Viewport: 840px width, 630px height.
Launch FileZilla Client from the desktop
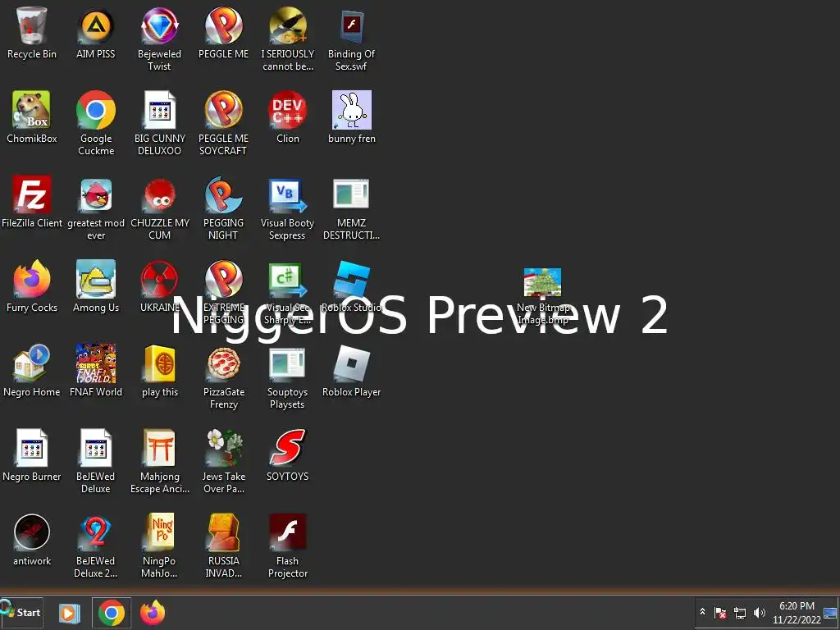pos(32,202)
